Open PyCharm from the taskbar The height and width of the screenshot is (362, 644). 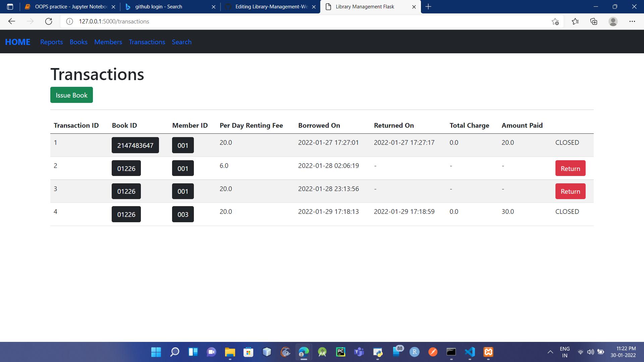click(x=341, y=352)
